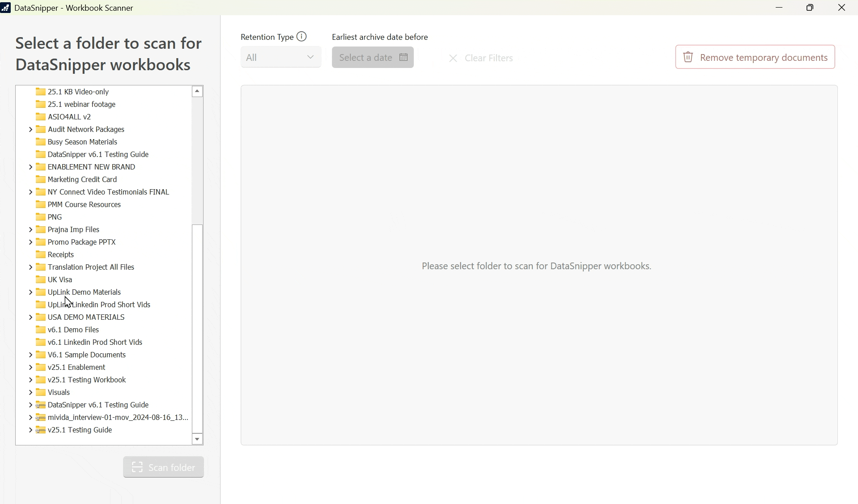Select the v6.1 Demo Files folder
This screenshot has width=858, height=504.
73,330
